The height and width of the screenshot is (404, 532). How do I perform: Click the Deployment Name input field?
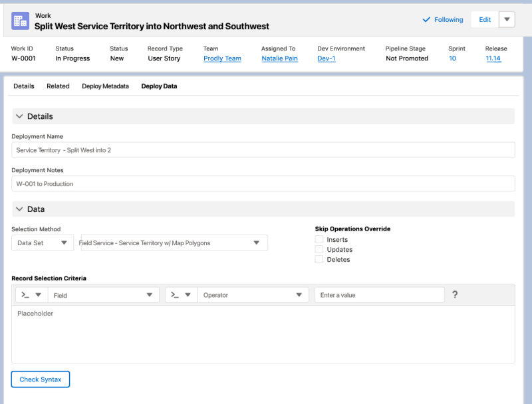point(263,150)
